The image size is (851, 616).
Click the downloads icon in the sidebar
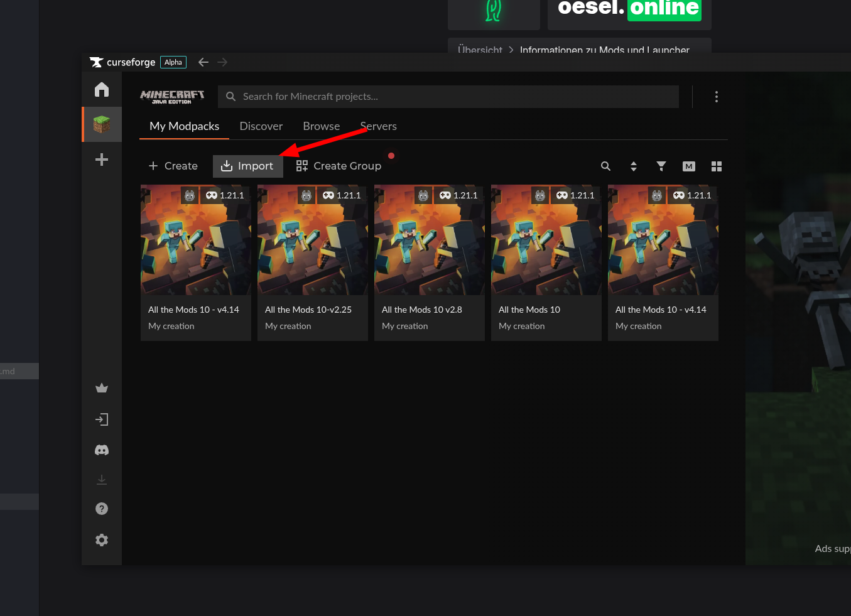click(x=101, y=479)
